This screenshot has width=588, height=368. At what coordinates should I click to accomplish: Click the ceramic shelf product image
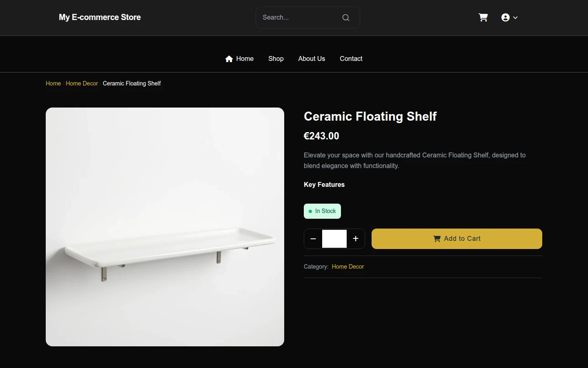point(165,227)
